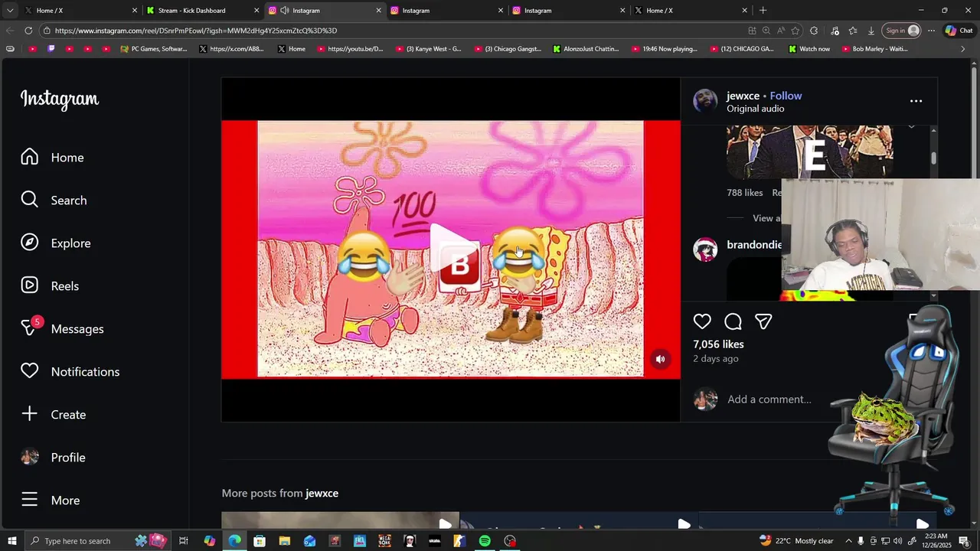Viewport: 980px width, 551px height.
Task: Open Watch now bookmark
Action: pos(808,49)
